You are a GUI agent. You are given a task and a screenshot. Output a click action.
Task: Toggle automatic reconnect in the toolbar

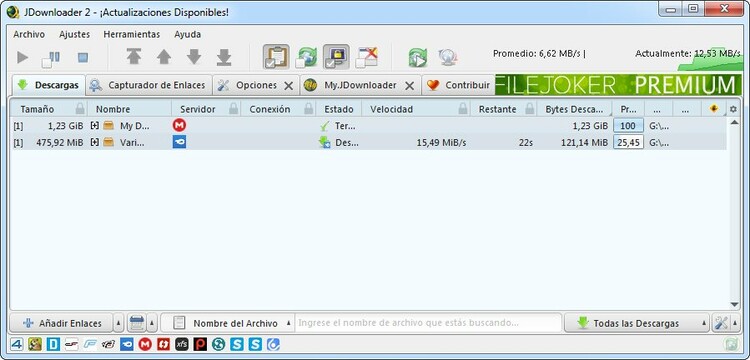(306, 57)
